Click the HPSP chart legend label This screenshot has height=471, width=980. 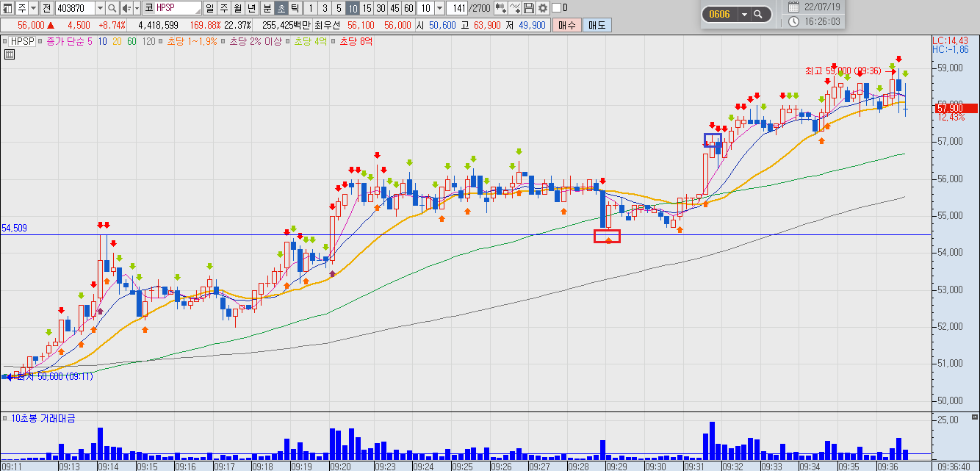coord(22,41)
